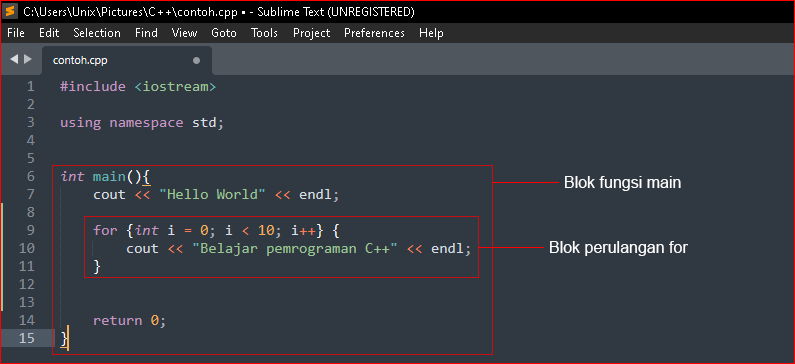Click the i++ increment expression

point(304,231)
